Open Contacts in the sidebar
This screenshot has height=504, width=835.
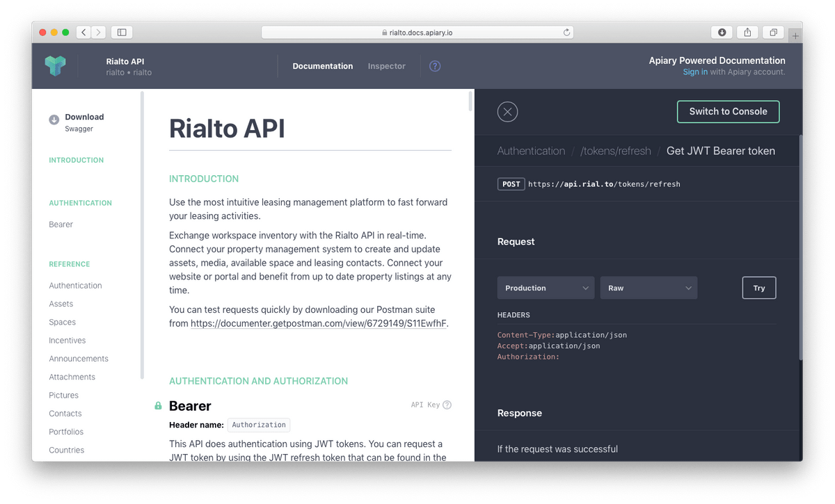coord(65,414)
